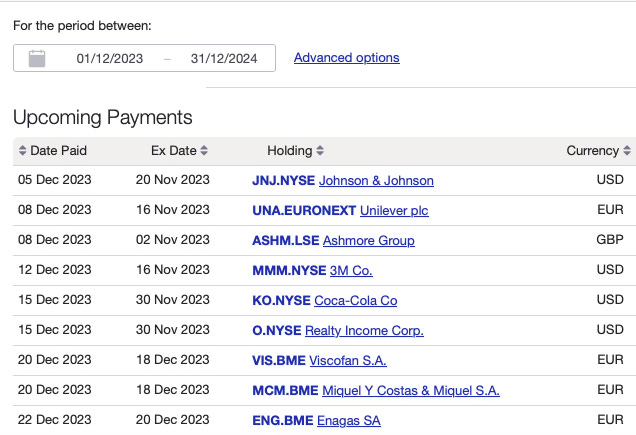Click the MMM.NYSE ticker code

[289, 271]
